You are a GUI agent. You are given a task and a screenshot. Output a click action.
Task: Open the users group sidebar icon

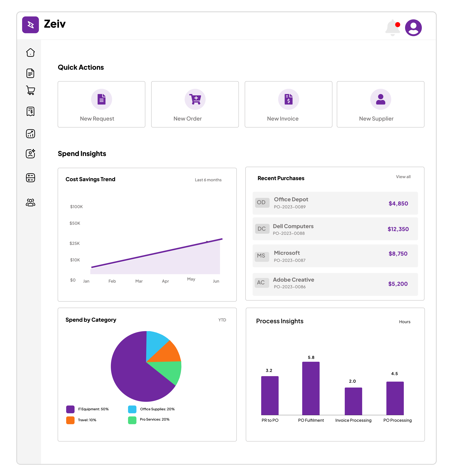[30, 202]
